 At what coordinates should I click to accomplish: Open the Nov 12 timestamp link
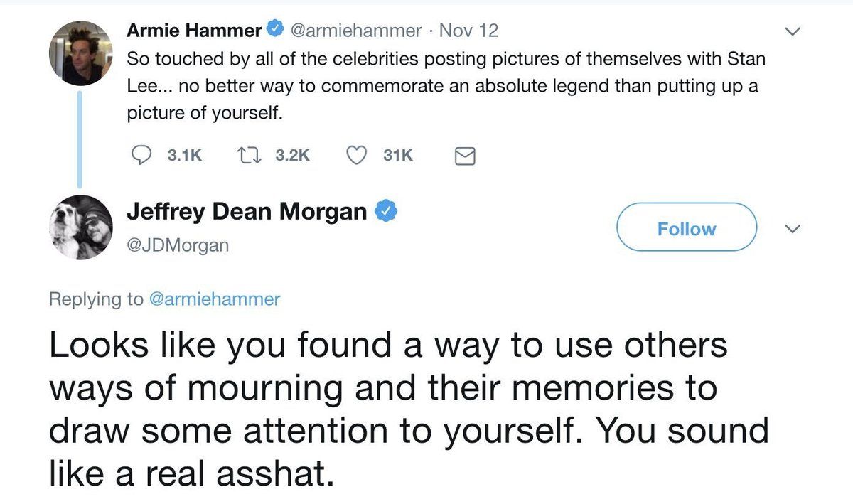click(x=469, y=31)
